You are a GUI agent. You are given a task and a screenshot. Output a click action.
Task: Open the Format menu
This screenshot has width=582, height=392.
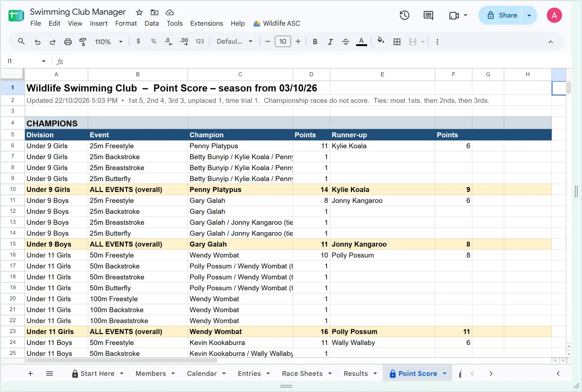click(126, 23)
